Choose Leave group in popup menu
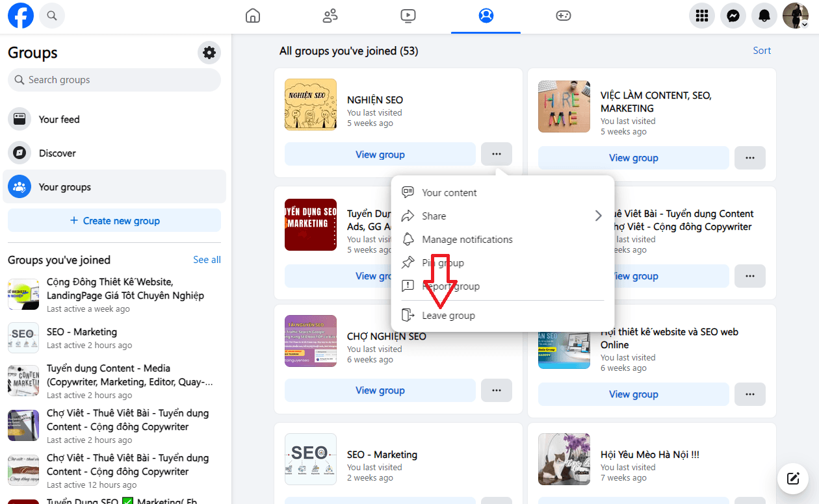The image size is (819, 504). [502, 316]
